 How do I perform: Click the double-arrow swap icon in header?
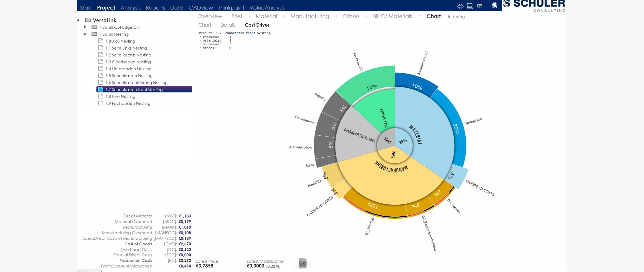pyautogui.click(x=460, y=6)
